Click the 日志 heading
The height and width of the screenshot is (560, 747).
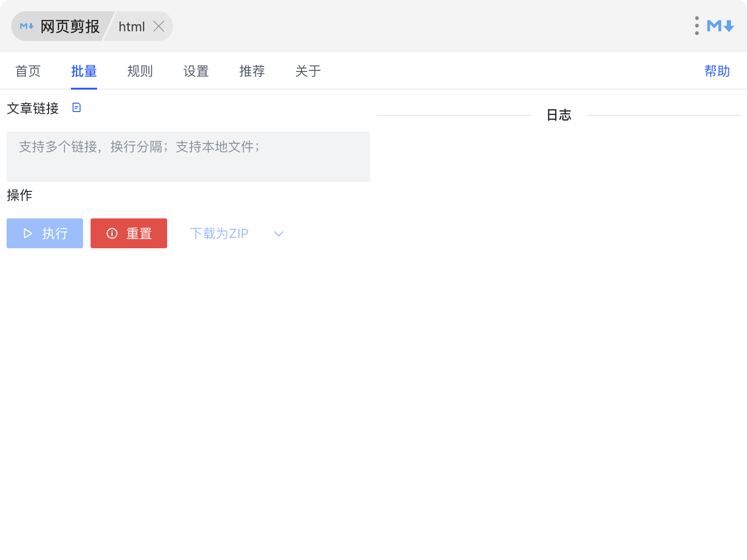pos(559,115)
